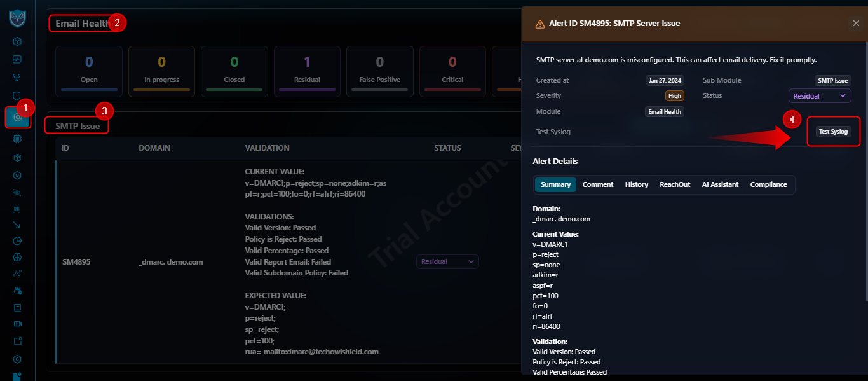The image size is (868, 381).
Task: Open the book sidebar icon
Action: tap(18, 308)
